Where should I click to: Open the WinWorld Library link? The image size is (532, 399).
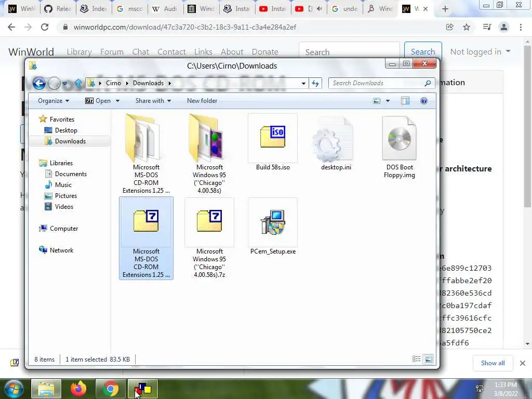coord(79,52)
